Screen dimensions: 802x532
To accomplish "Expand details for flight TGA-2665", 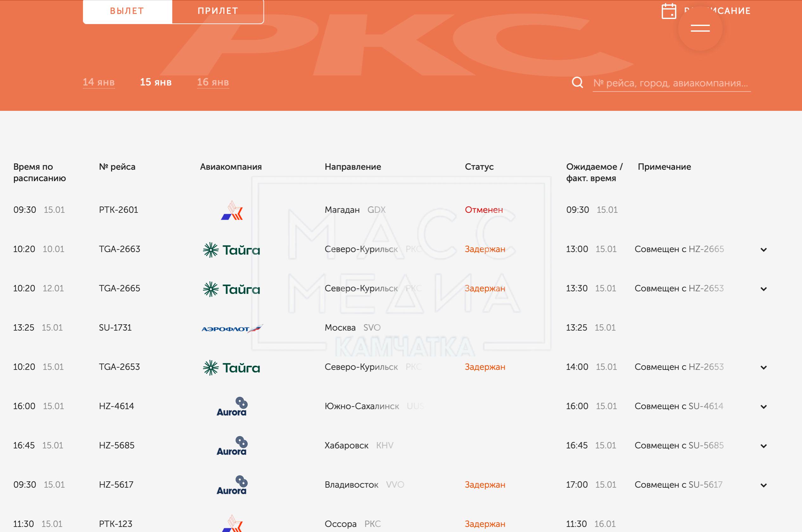I will pyautogui.click(x=763, y=289).
